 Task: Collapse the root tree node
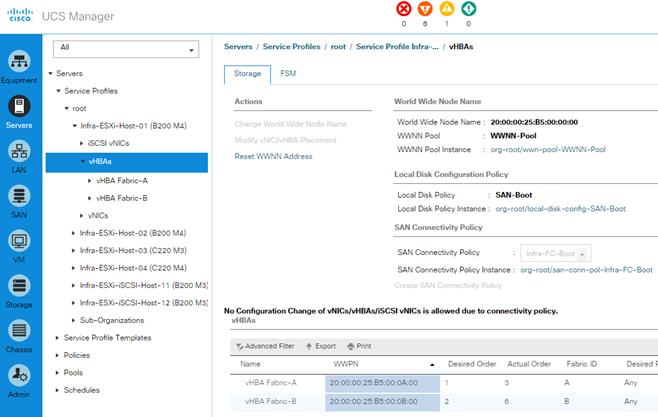[x=67, y=109]
